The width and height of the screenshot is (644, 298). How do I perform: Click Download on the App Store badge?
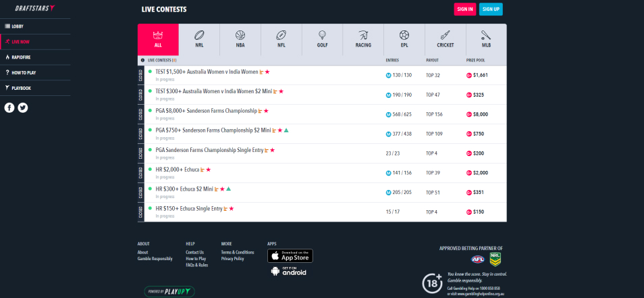point(290,255)
